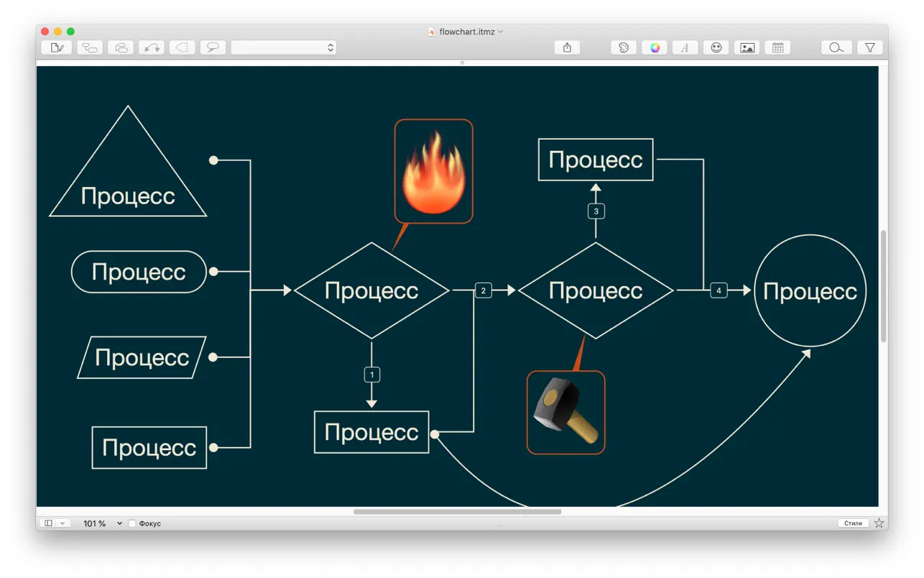Click the callout speech bubble tool
Screen dimensions: 924x578
213,48
